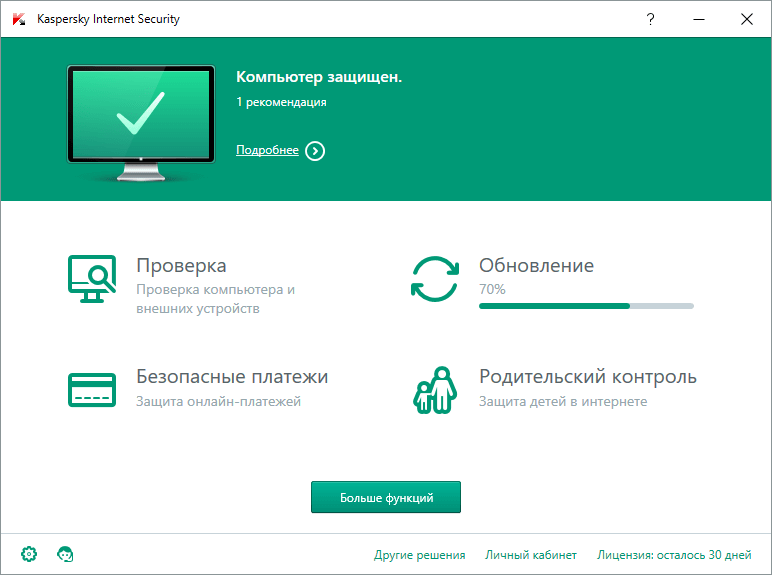Screen dimensions: 772x575
Task: Close the Kaspersky Internet Security window
Action: 747,19
